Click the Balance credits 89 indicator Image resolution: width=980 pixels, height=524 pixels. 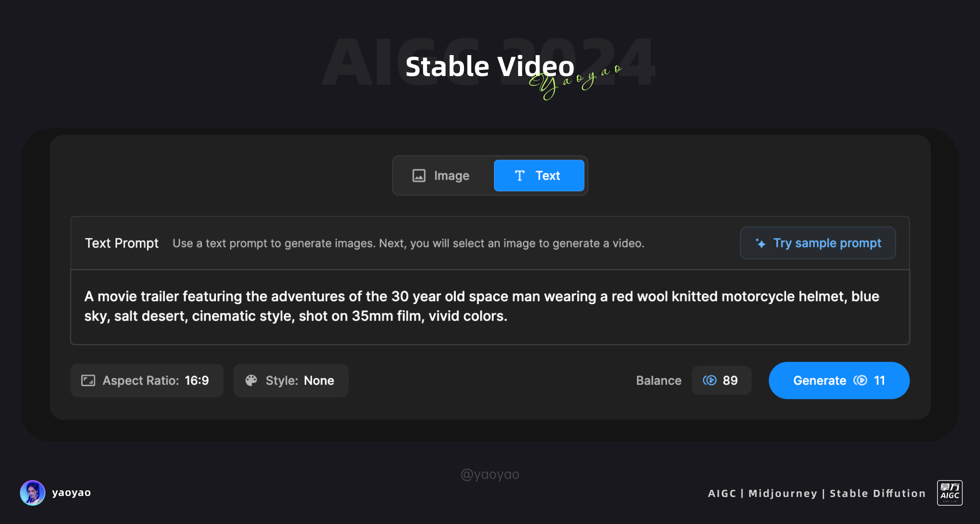721,381
